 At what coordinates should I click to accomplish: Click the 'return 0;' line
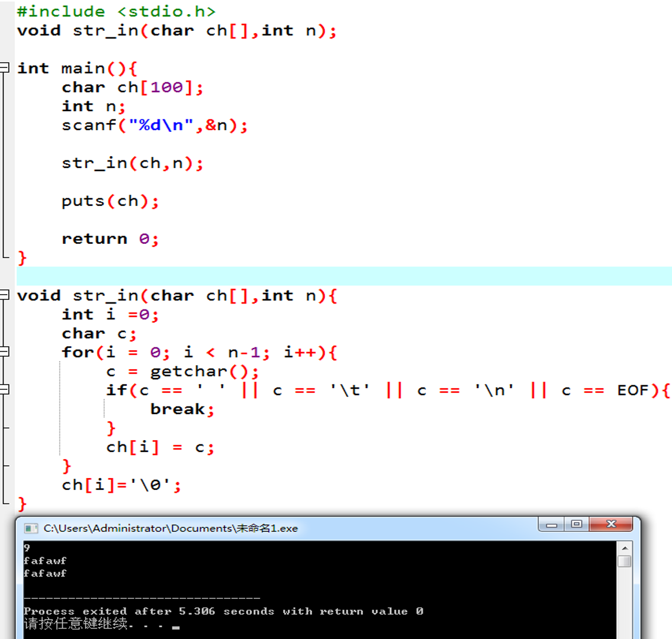(x=110, y=238)
